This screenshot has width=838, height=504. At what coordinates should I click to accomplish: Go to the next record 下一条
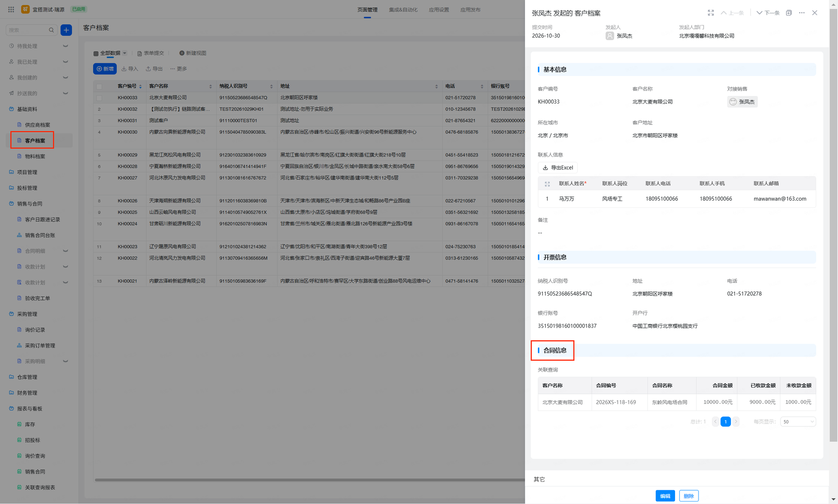[768, 13]
